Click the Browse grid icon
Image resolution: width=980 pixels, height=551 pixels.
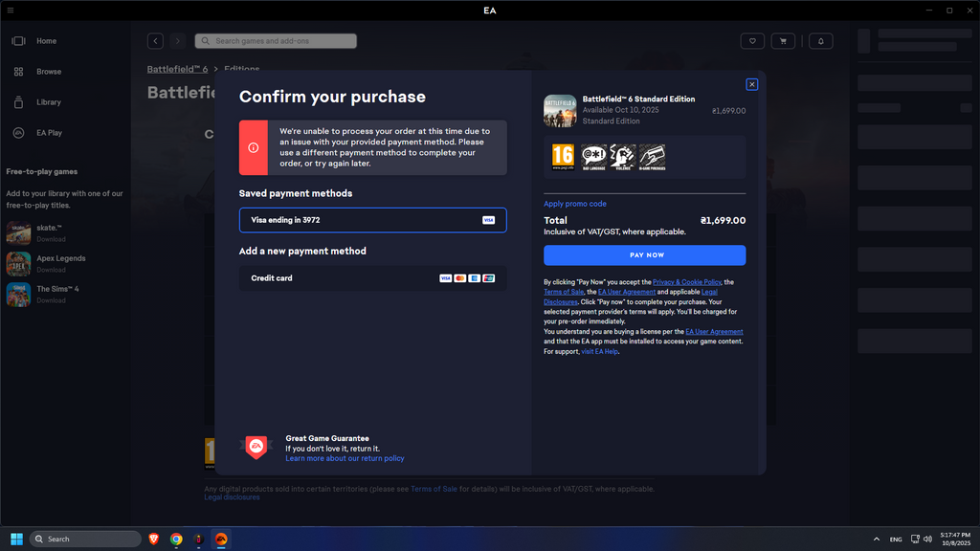pyautogui.click(x=19, y=72)
